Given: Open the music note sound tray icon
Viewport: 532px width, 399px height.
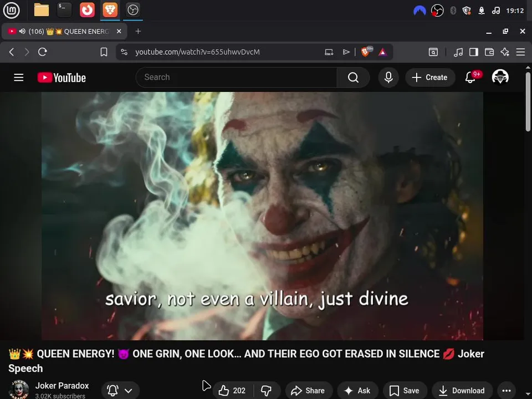Looking at the screenshot, I should [495, 11].
